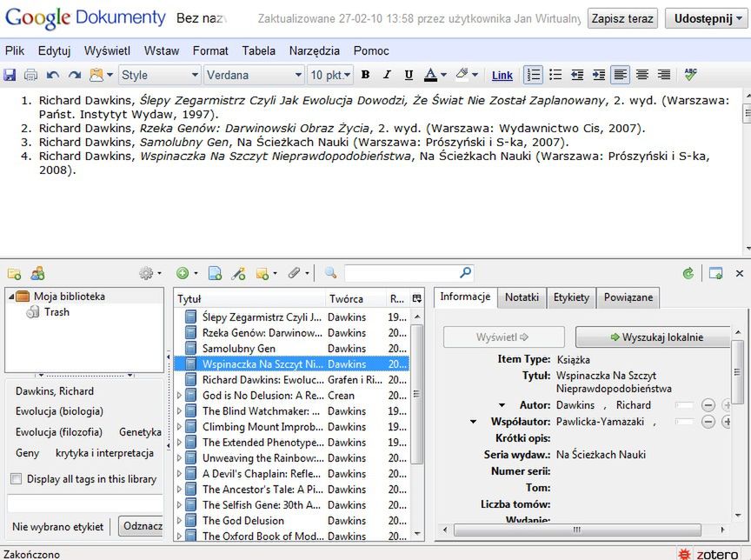The image size is (751, 560).
Task: Align text left
Action: pyautogui.click(x=621, y=75)
